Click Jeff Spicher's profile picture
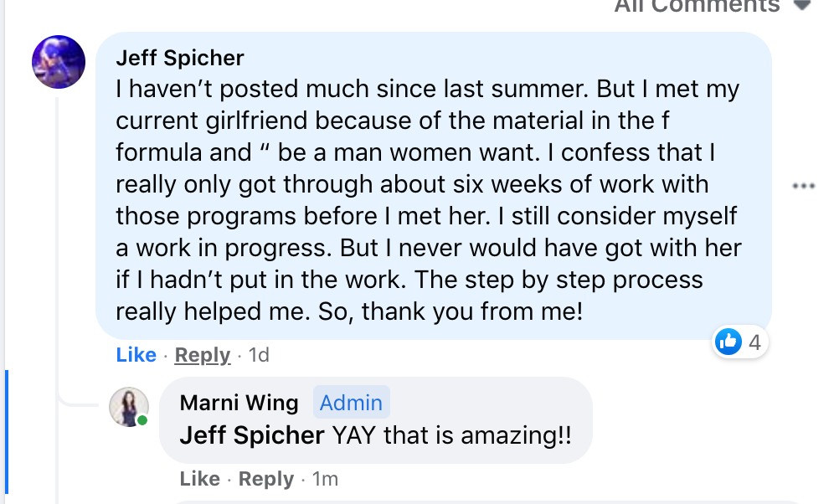 click(x=59, y=62)
